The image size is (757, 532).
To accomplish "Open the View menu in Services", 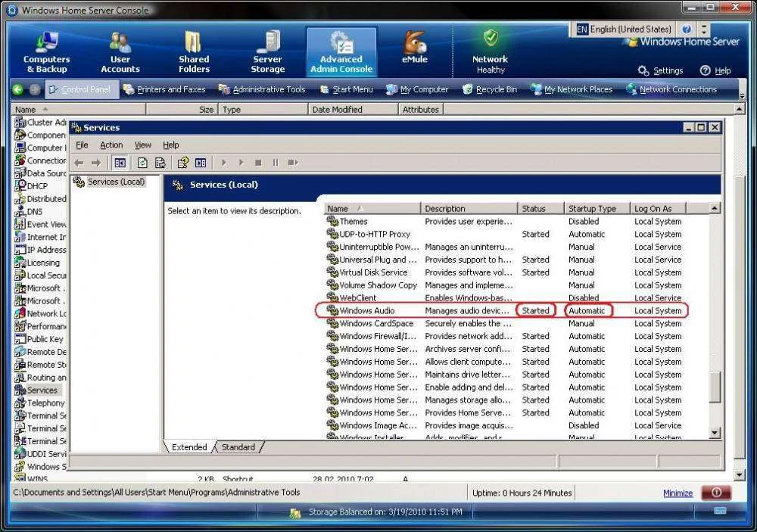I will 142,145.
